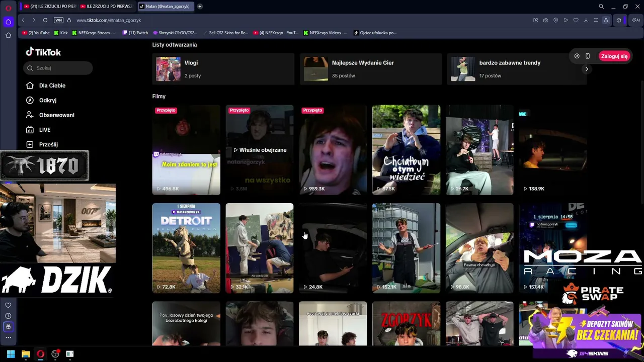The image size is (644, 362).
Task: Open the Dla Ciebie feed
Action: tap(52, 85)
